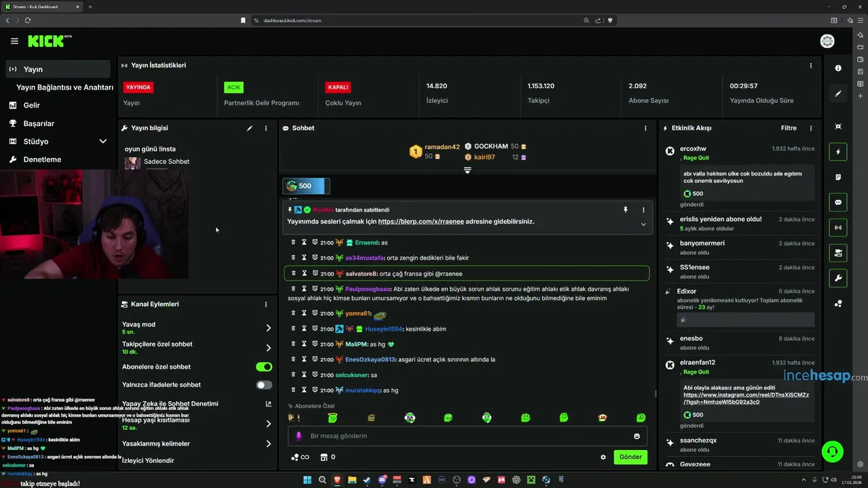Open the Sohbet panel three-dot menu

pyautogui.click(x=645, y=128)
